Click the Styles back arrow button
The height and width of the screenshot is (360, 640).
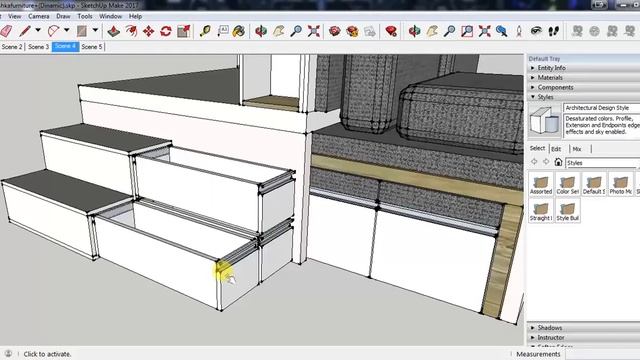pos(534,162)
